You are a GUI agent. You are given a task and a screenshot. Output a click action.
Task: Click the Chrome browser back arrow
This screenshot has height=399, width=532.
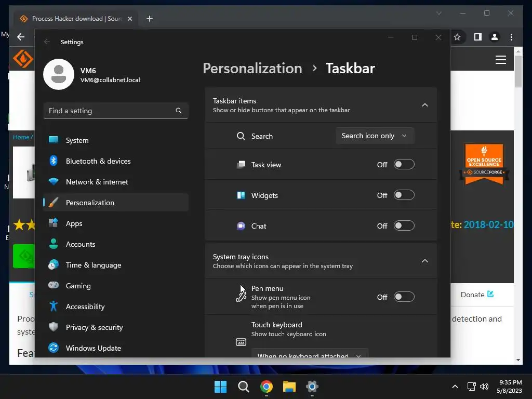click(21, 37)
